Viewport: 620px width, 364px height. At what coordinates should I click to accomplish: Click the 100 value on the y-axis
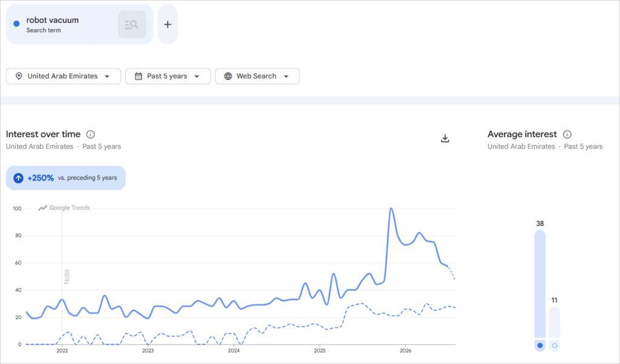pos(17,209)
